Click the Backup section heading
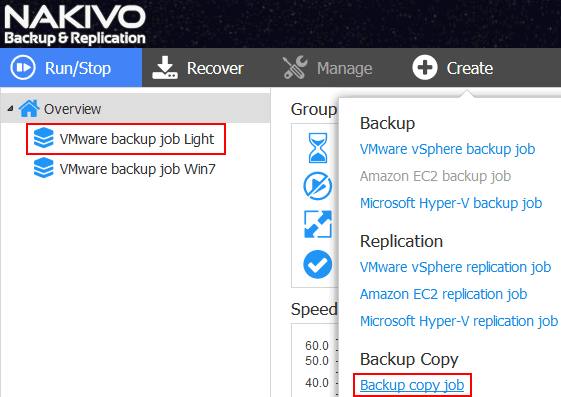 coord(387,123)
